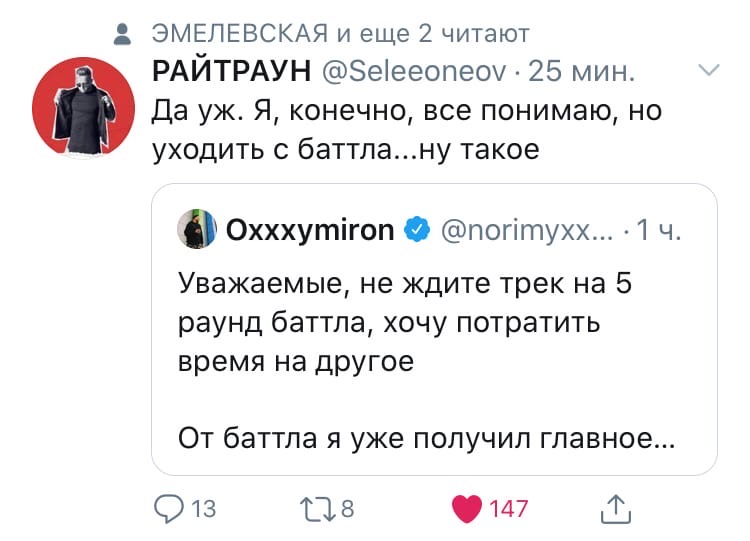Expand the tweet options chevron
This screenshot has height=541, width=750.
[x=707, y=70]
